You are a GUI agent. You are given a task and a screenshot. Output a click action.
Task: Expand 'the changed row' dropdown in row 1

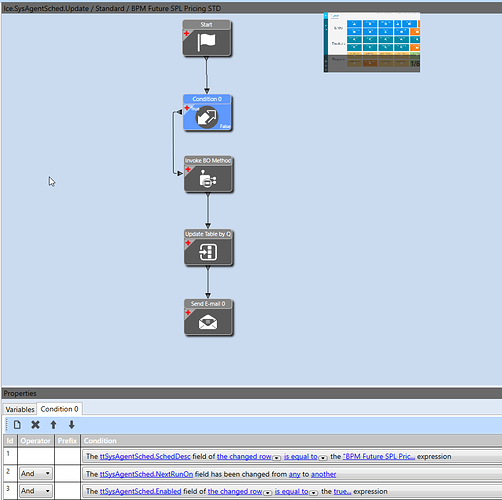pos(277,458)
